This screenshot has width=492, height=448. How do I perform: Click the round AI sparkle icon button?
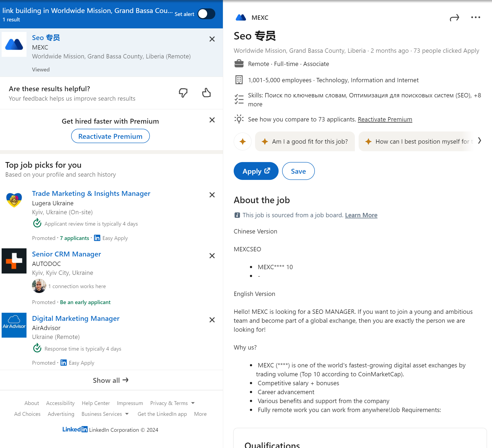pos(243,141)
